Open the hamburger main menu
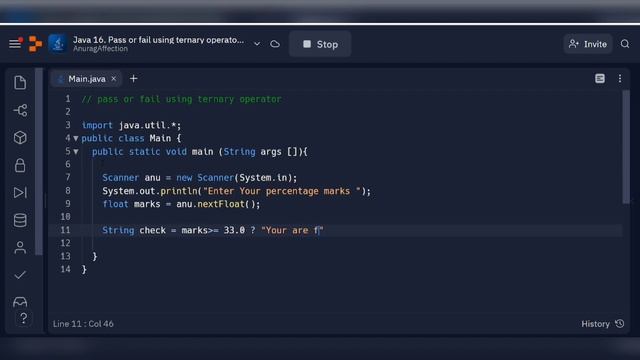 click(15, 43)
